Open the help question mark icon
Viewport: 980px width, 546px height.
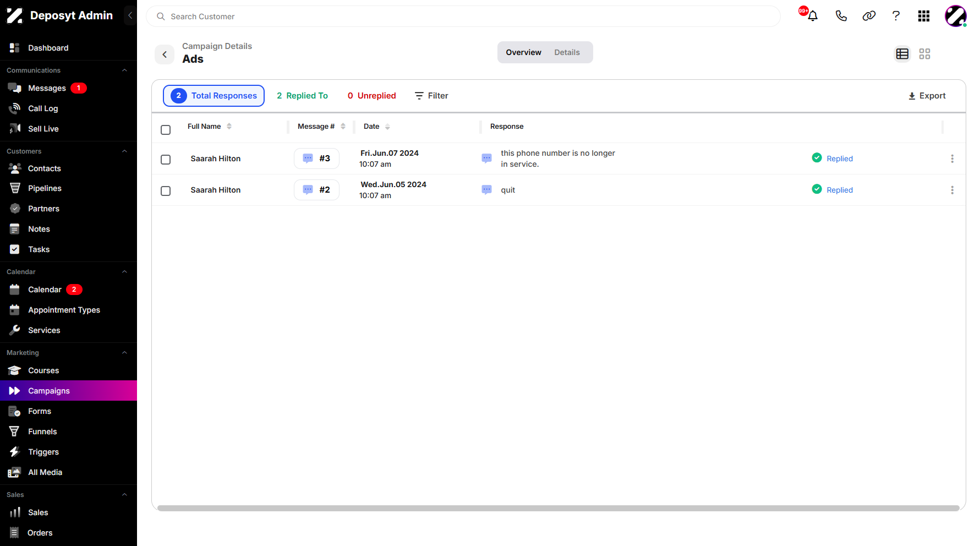click(896, 16)
